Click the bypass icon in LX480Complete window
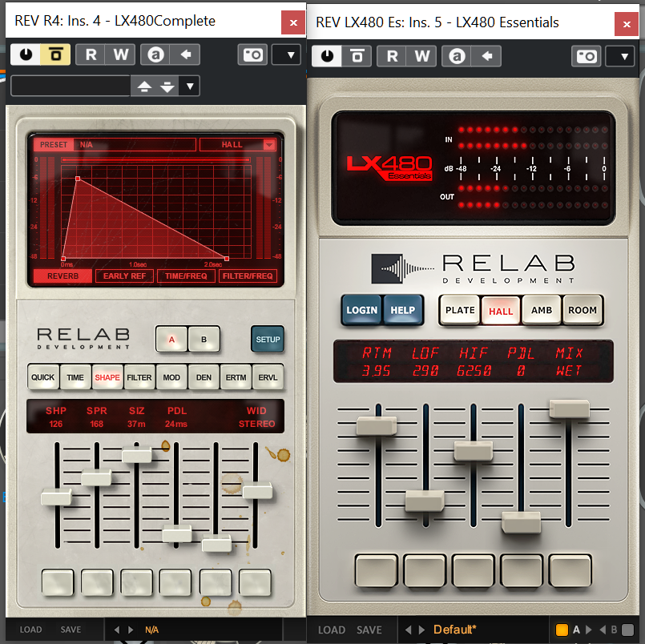The image size is (645, 644). click(55, 55)
